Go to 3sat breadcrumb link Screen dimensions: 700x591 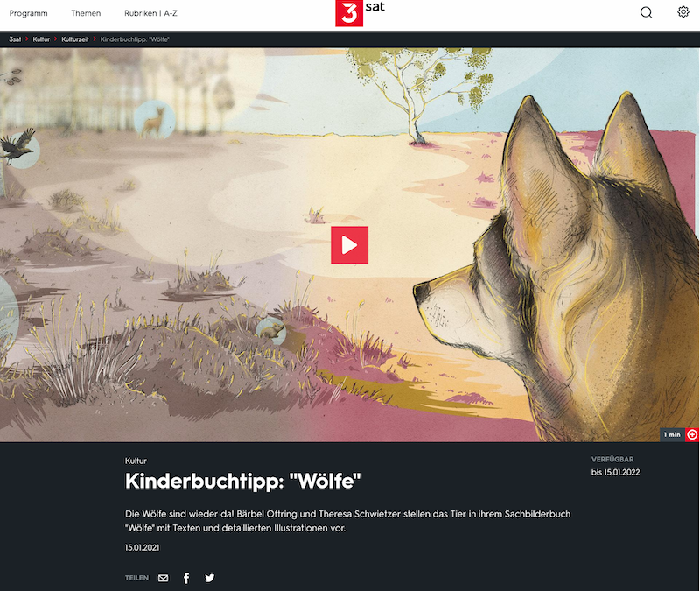pos(15,39)
